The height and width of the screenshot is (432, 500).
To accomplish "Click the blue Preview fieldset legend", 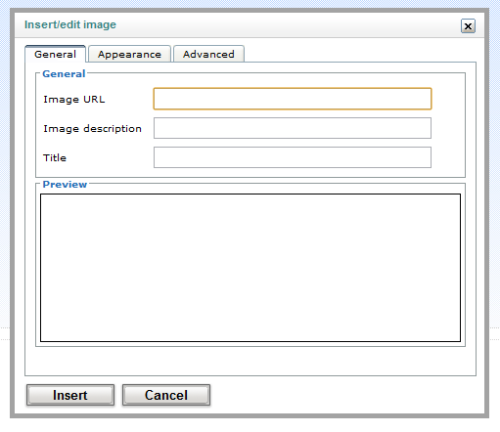I will [x=65, y=184].
